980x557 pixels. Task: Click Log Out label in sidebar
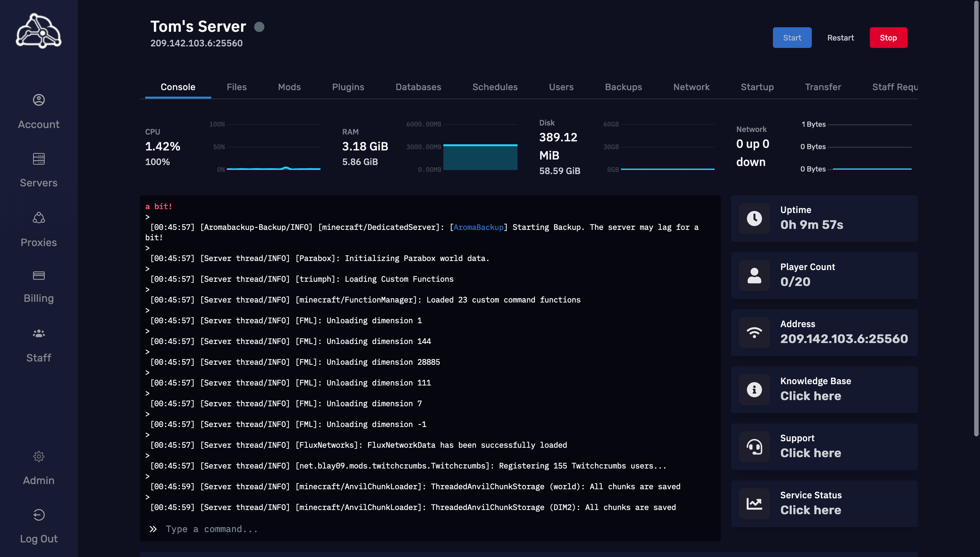coord(39,539)
